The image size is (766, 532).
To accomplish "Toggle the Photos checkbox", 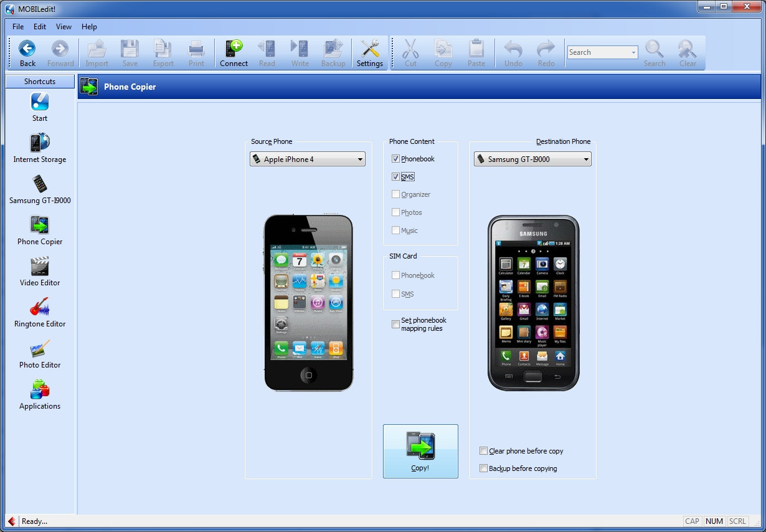I will 395,212.
